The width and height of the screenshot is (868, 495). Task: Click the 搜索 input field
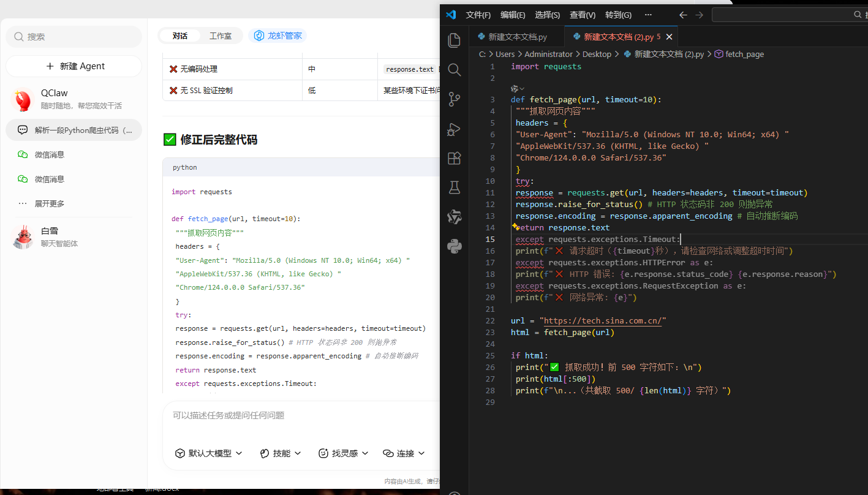[x=74, y=37]
